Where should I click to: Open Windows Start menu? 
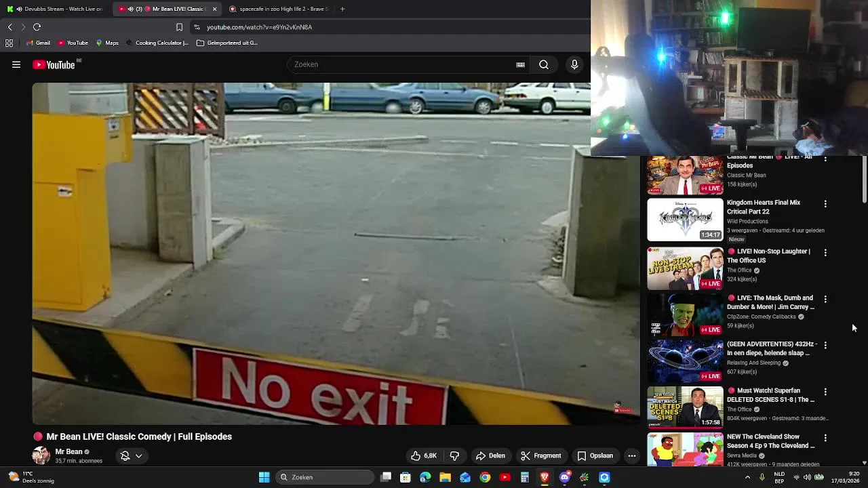point(264,477)
